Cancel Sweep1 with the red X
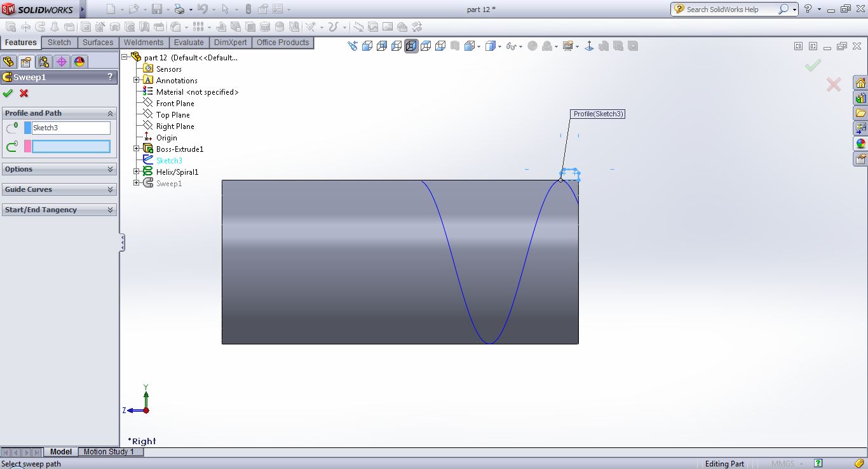The height and width of the screenshot is (469, 868). (24, 93)
